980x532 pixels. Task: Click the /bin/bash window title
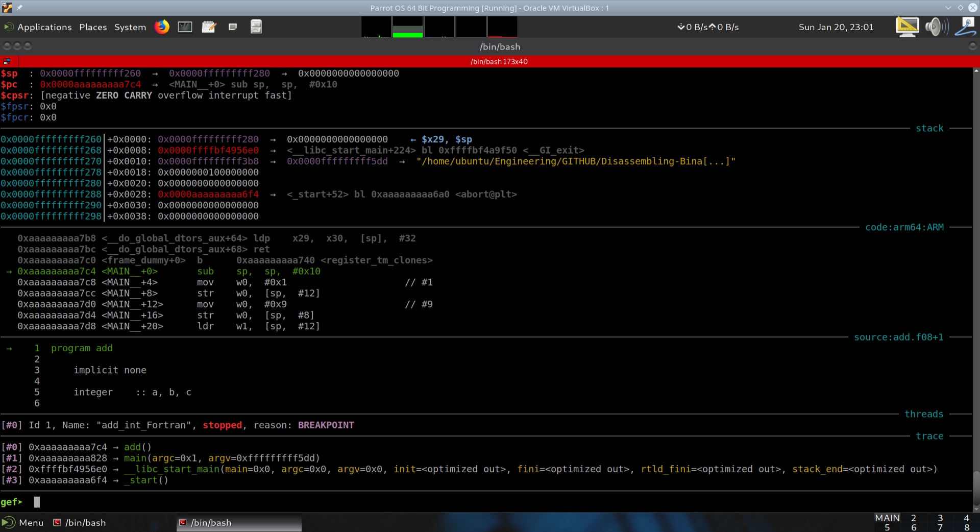(x=500, y=46)
